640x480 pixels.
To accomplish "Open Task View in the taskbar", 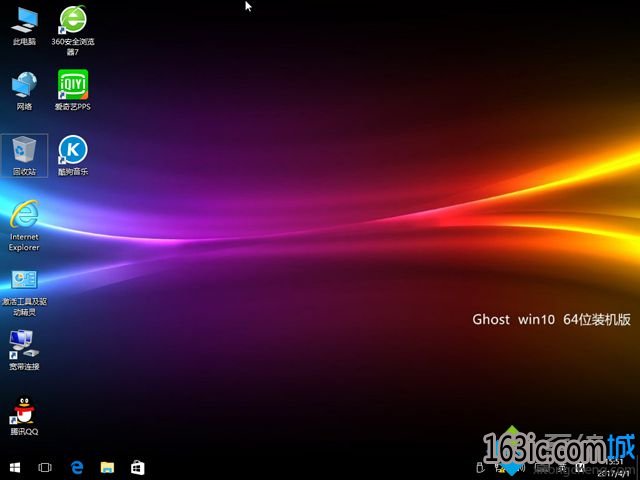I will [45, 467].
